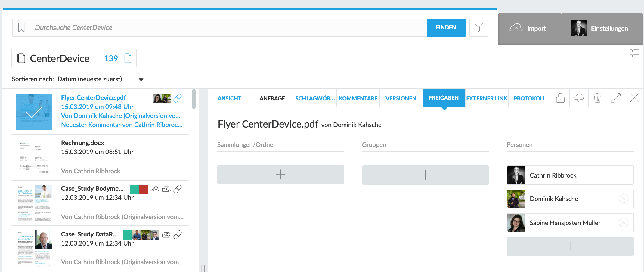Click Von Dominik Kahsche (Originalversion vo... link
This screenshot has width=644, height=272.
pos(121,116)
